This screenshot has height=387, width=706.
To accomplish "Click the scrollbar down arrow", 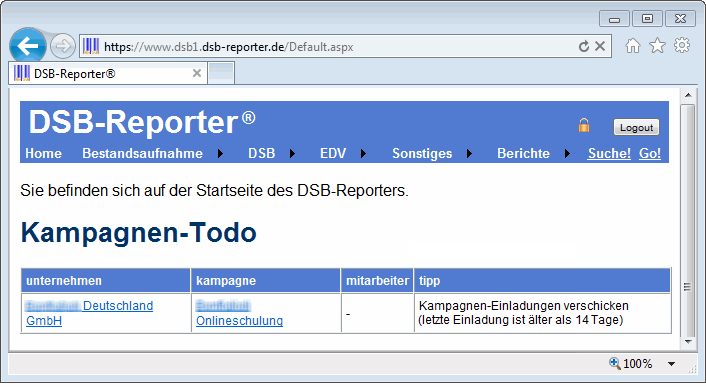I will tap(688, 342).
